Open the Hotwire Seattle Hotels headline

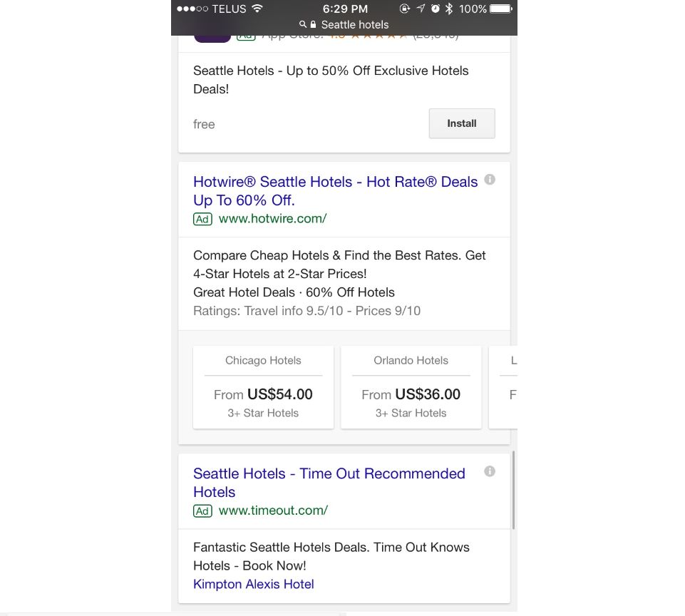(335, 191)
